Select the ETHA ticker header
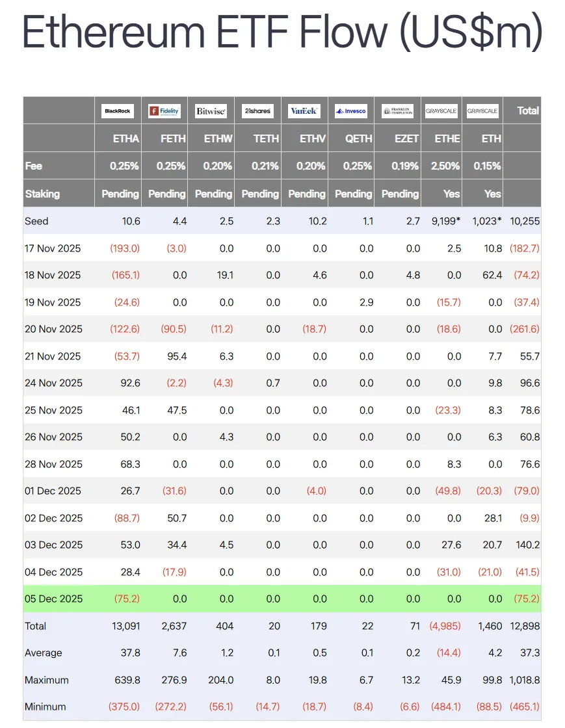Image resolution: width=565 pixels, height=728 pixels. (125, 138)
